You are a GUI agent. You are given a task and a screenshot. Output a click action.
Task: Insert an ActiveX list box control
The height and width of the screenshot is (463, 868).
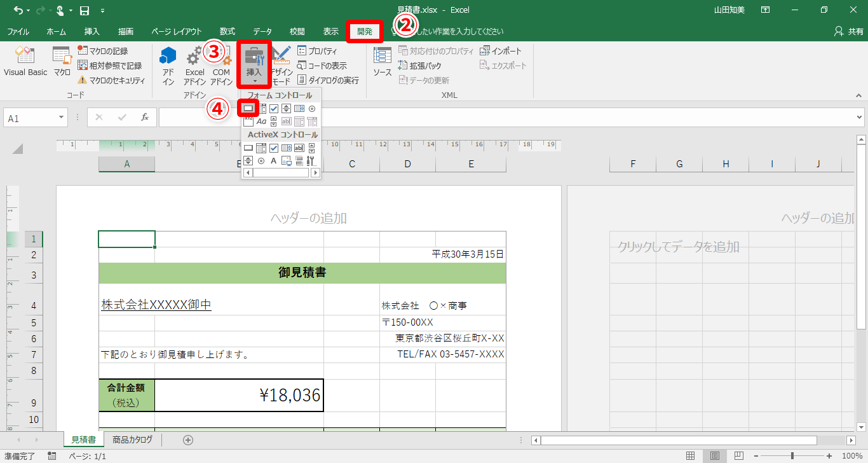click(x=287, y=148)
